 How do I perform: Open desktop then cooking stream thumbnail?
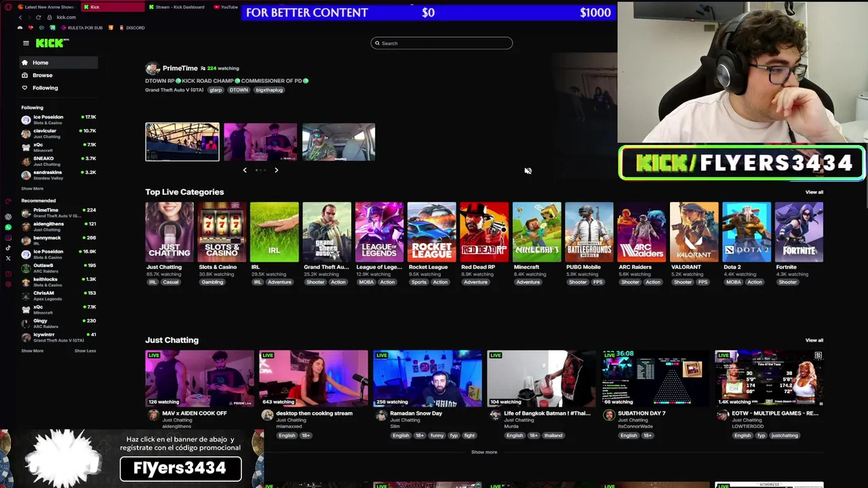[x=313, y=378]
